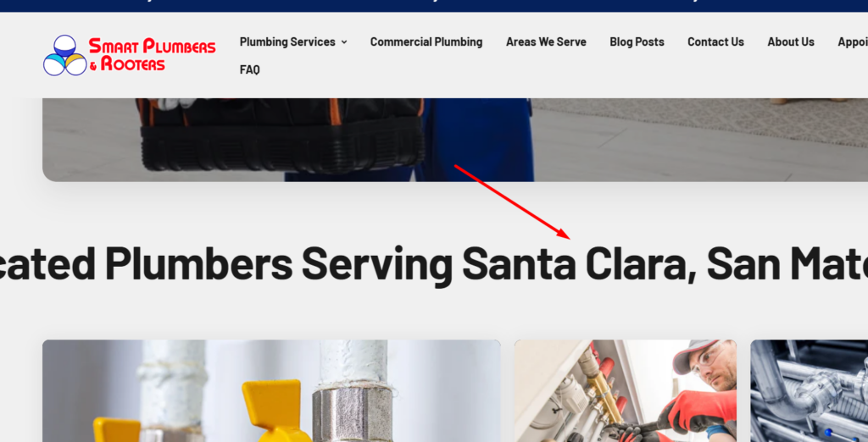Click the Smart Plumbers & Rooters logo text
The image size is (868, 442).
click(x=153, y=54)
